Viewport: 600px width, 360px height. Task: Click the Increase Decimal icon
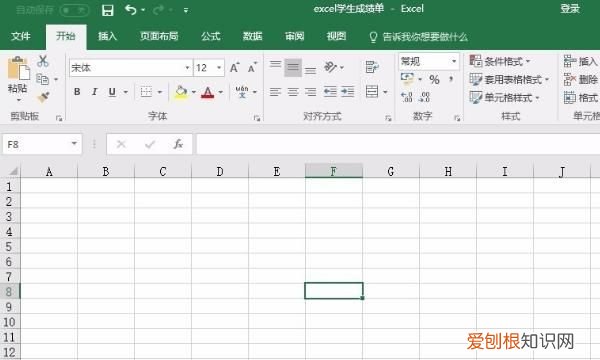407,97
